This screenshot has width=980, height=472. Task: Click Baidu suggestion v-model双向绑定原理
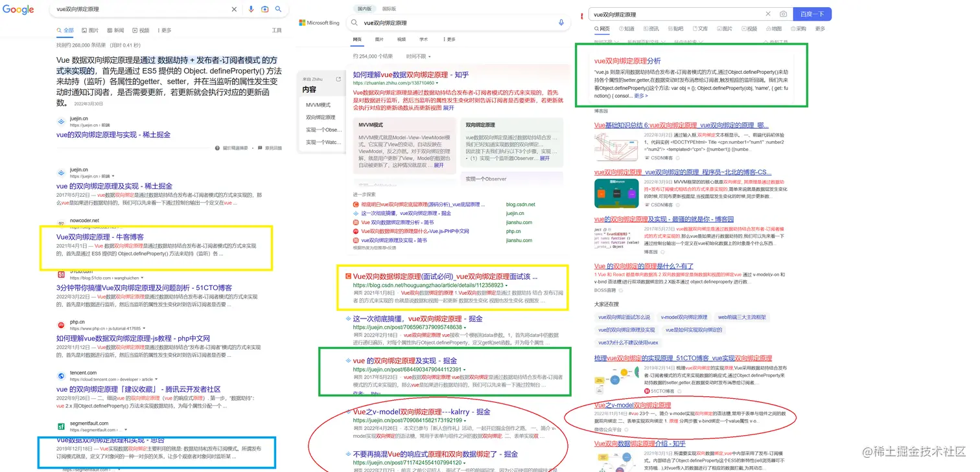pos(684,317)
